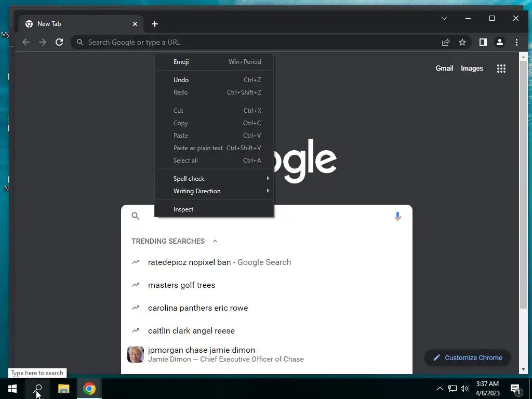Click Select all in the context menu
532x399 pixels.
(x=214, y=161)
